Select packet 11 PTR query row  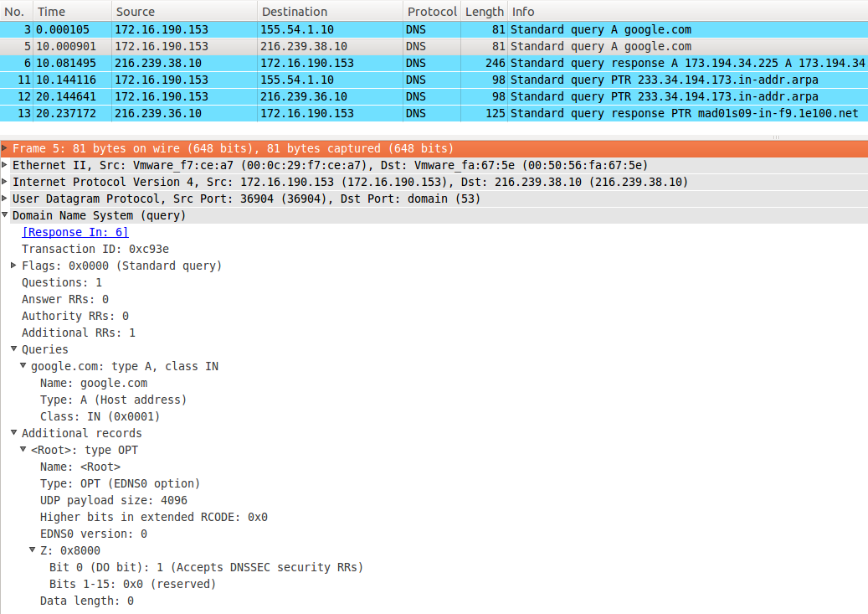(434, 80)
